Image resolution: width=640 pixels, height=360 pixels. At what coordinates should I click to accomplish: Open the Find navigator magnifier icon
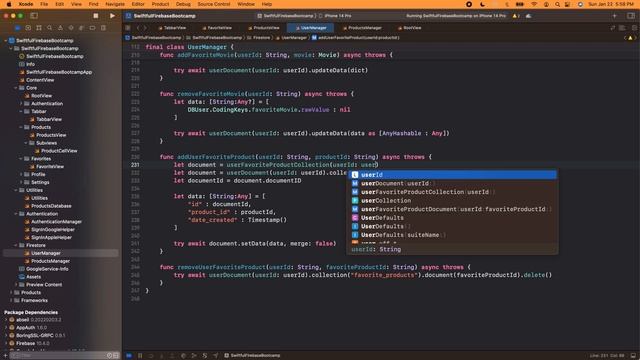click(x=49, y=28)
